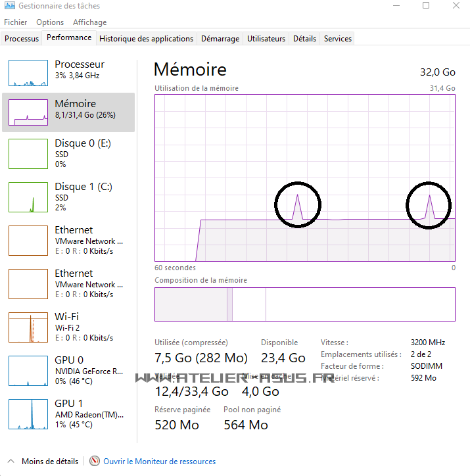Open the Démarrage tab

[220, 39]
